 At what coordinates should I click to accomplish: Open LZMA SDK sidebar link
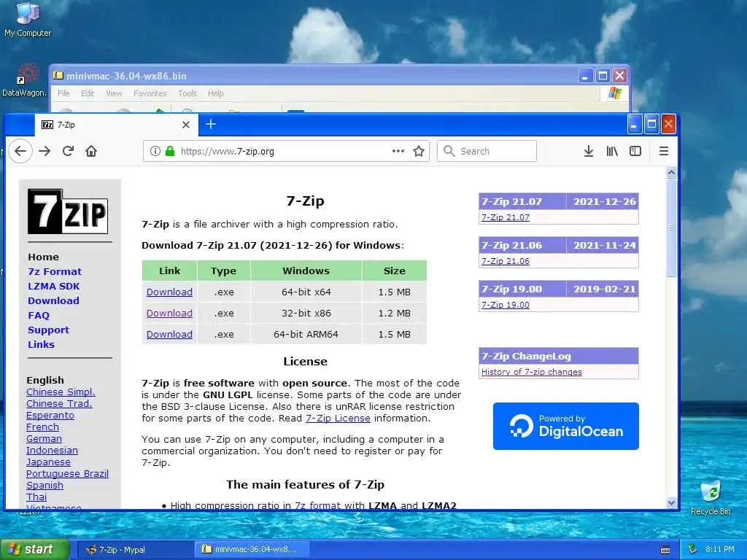point(53,286)
